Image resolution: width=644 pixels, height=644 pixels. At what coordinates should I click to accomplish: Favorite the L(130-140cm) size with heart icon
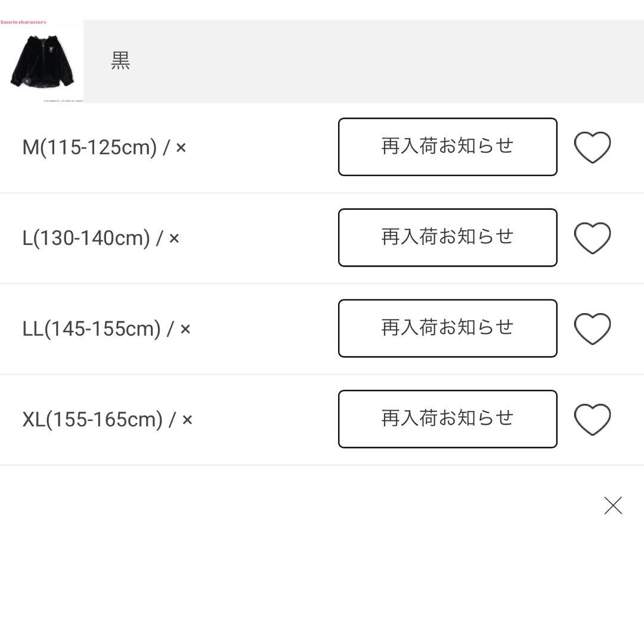[592, 237]
